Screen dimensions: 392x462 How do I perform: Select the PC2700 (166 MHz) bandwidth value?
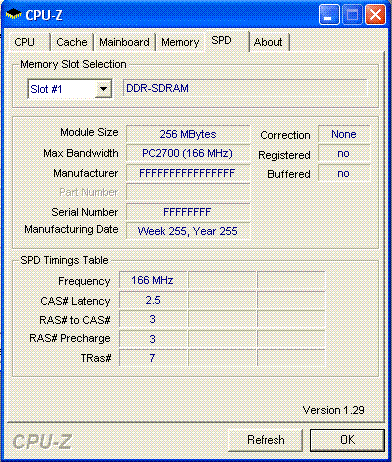188,153
